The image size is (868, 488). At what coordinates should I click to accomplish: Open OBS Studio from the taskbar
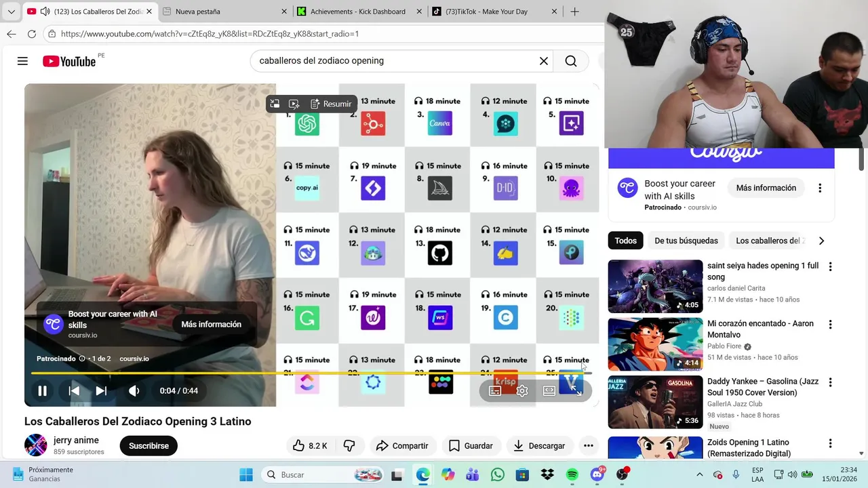click(x=623, y=474)
